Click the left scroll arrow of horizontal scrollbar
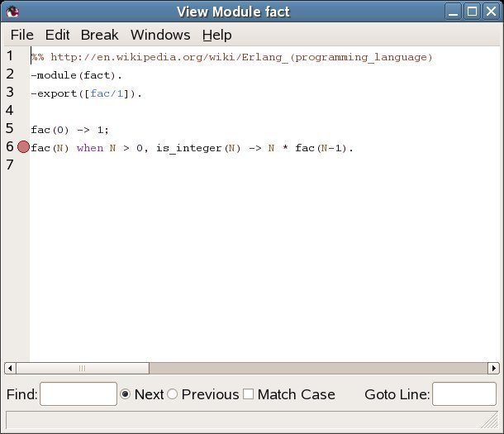This screenshot has width=504, height=434. (x=11, y=368)
